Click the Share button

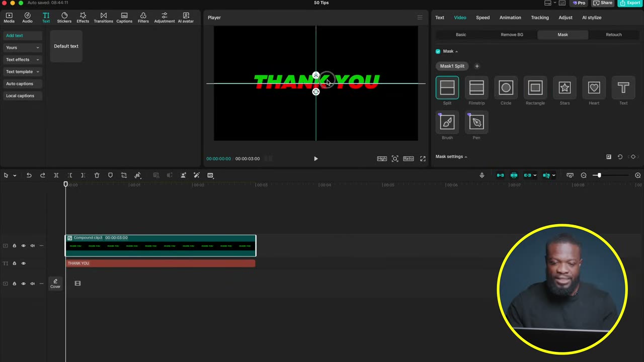click(603, 3)
